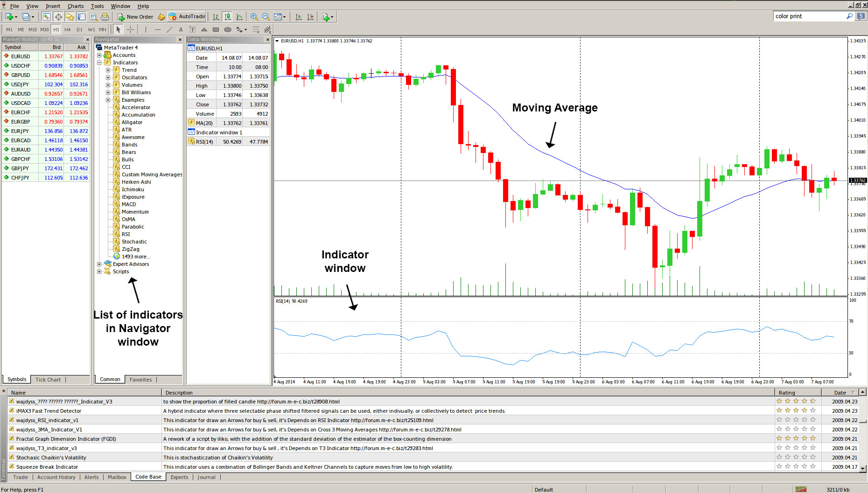The width and height of the screenshot is (868, 493).
Task: Select Stochastic indicator in Navigator
Action: [134, 242]
